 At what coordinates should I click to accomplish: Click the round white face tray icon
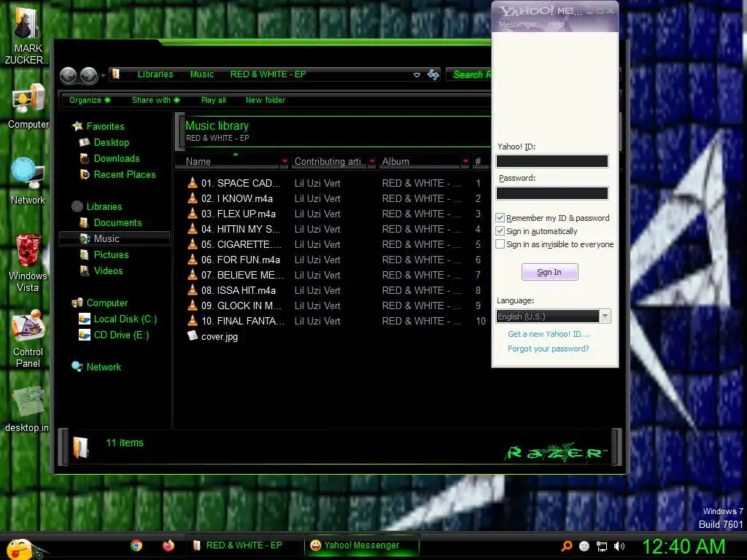tap(584, 546)
